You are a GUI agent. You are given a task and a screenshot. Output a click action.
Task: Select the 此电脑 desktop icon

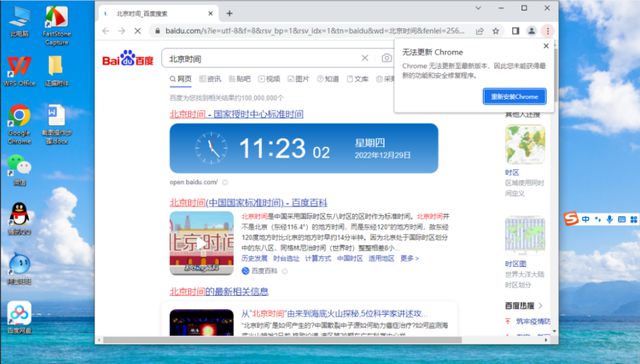click(x=19, y=21)
